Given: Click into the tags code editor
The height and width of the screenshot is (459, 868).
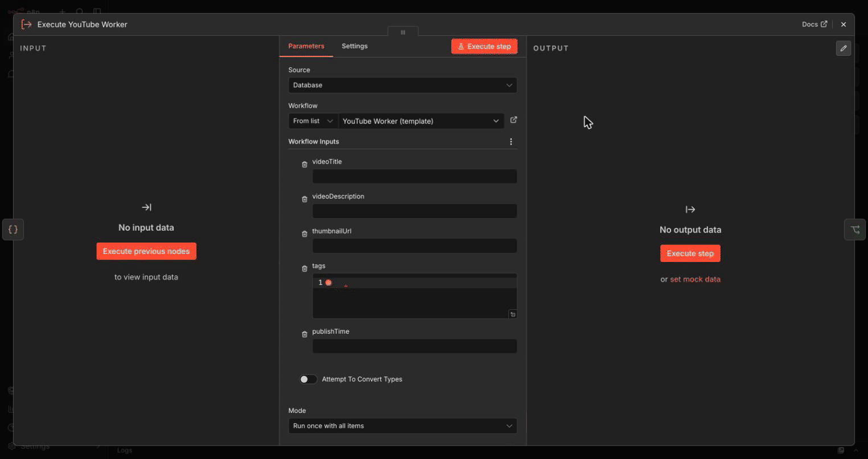Looking at the screenshot, I should [414, 296].
